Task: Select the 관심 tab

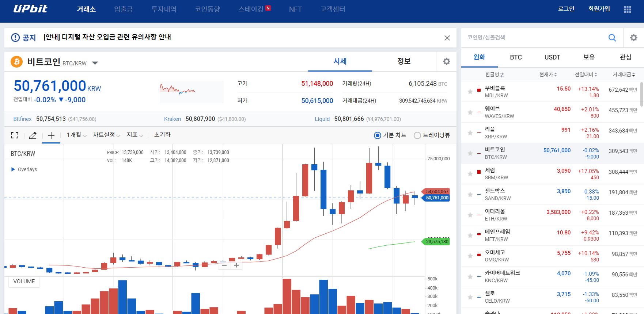Action: point(625,57)
